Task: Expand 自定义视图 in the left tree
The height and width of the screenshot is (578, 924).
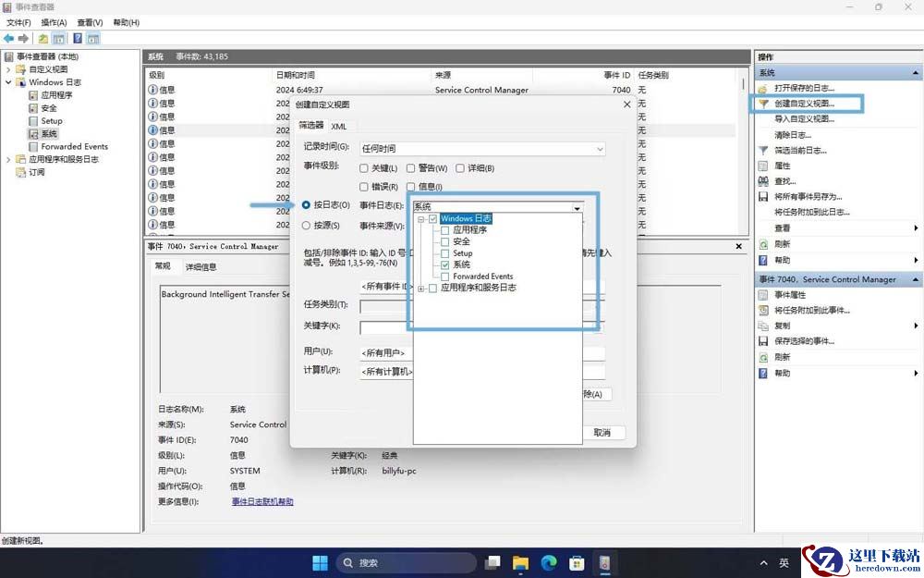Action: pos(8,69)
